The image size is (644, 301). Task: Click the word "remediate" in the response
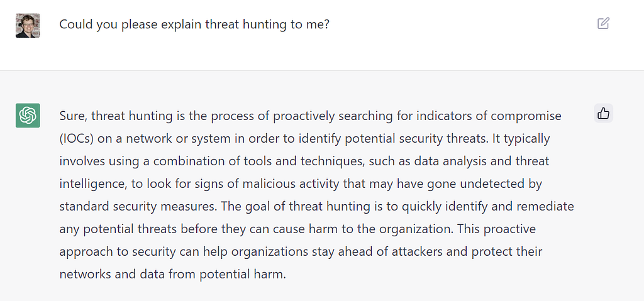pyautogui.click(x=548, y=206)
